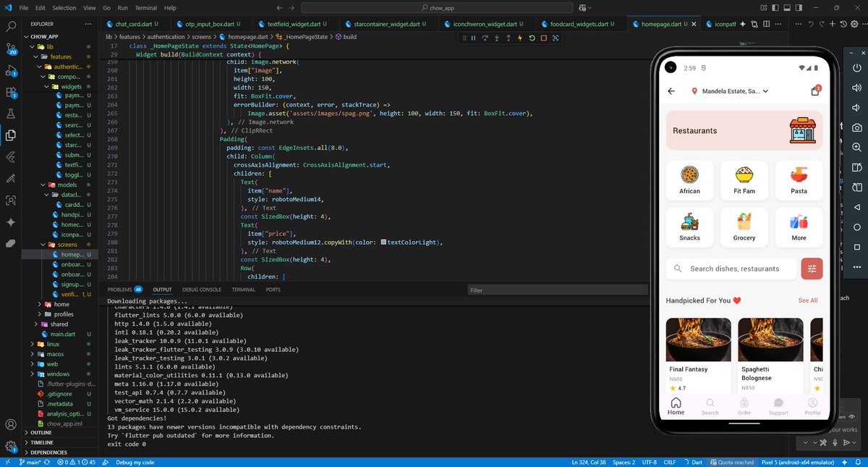Image resolution: width=868 pixels, height=467 pixels.
Task: Open Manage gear in activity bar
Action: (11, 446)
